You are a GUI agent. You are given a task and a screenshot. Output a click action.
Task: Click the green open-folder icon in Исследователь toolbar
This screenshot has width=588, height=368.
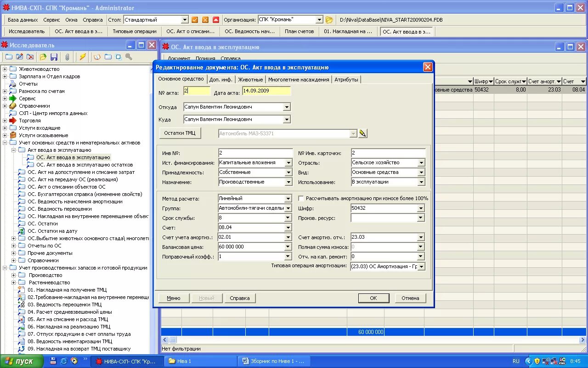[43, 57]
